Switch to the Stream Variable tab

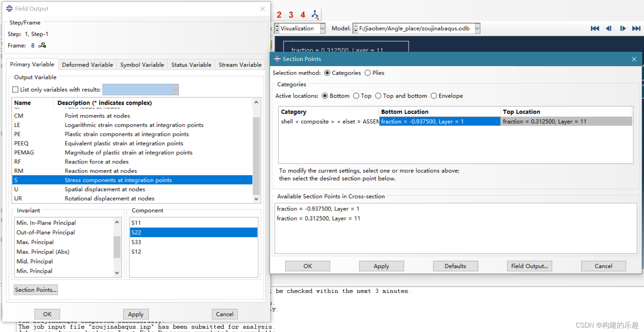pos(240,65)
